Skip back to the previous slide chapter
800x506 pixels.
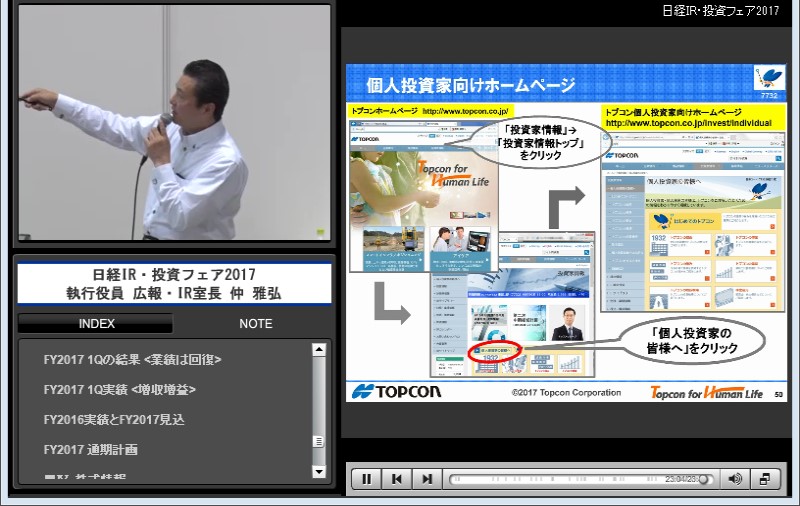pos(396,479)
